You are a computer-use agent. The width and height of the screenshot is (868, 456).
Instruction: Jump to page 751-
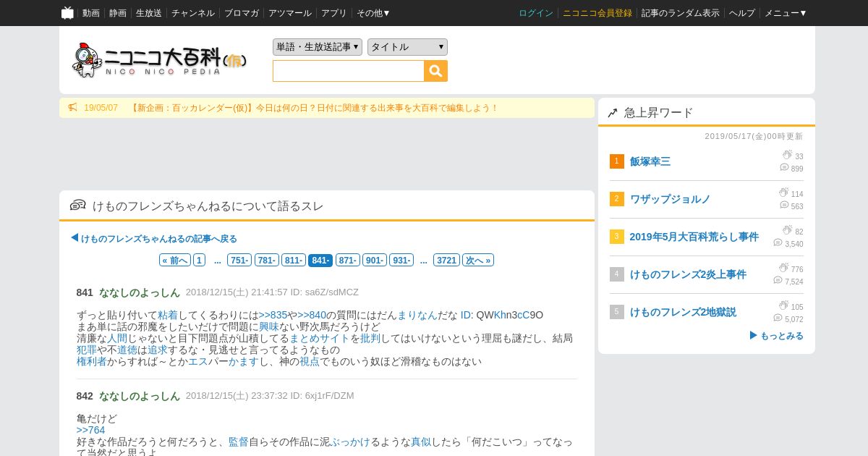tap(239, 261)
